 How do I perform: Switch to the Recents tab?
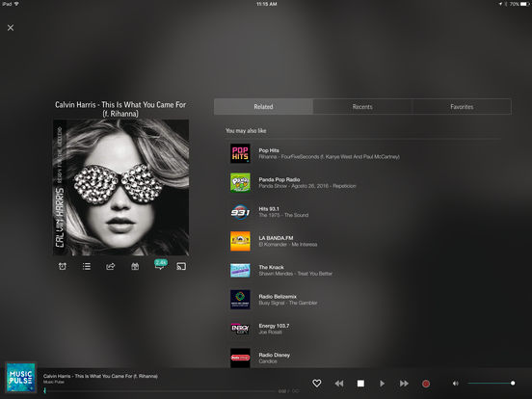(x=362, y=107)
